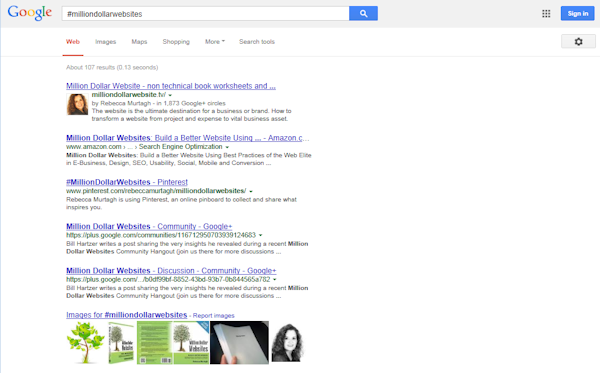Viewport: 600px width, 373px height.
Task: Select the Web tab
Action: [73, 42]
